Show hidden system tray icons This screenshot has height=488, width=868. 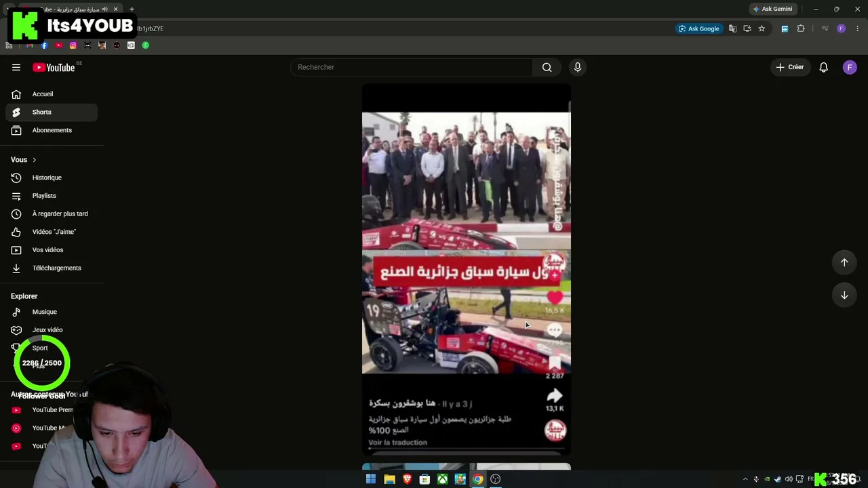coord(745,479)
